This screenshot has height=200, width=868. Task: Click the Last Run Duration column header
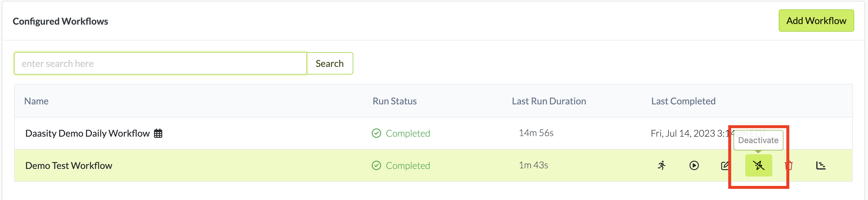click(x=549, y=101)
